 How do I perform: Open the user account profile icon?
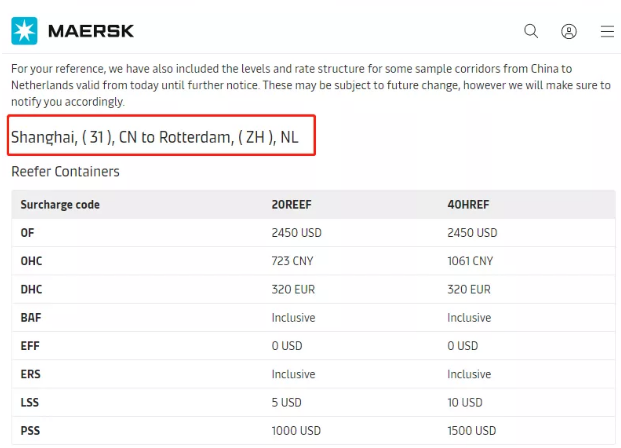coord(569,31)
